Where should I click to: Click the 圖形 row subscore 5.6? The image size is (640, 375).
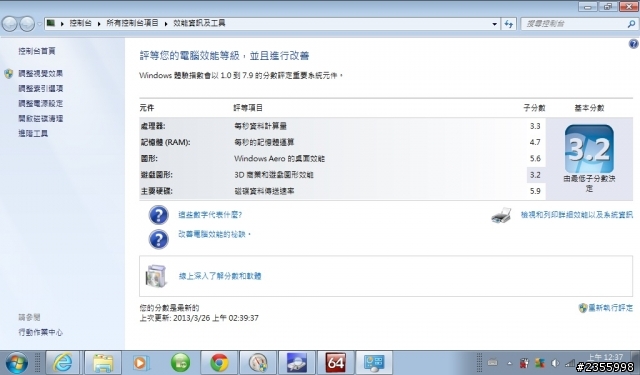535,158
